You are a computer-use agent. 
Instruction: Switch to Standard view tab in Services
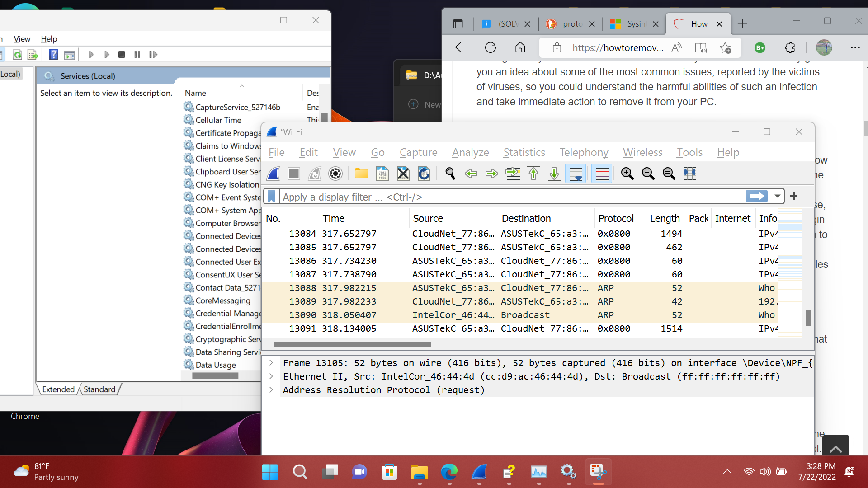point(99,389)
